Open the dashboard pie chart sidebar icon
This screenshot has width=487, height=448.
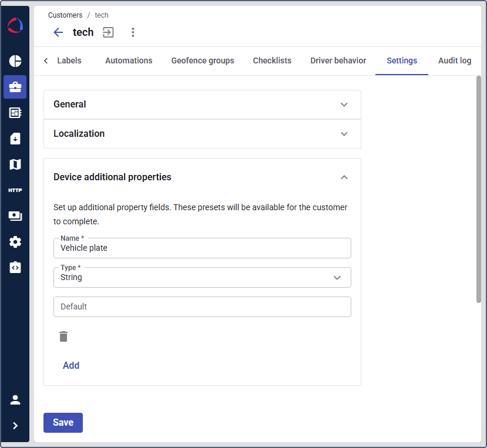[x=15, y=61]
